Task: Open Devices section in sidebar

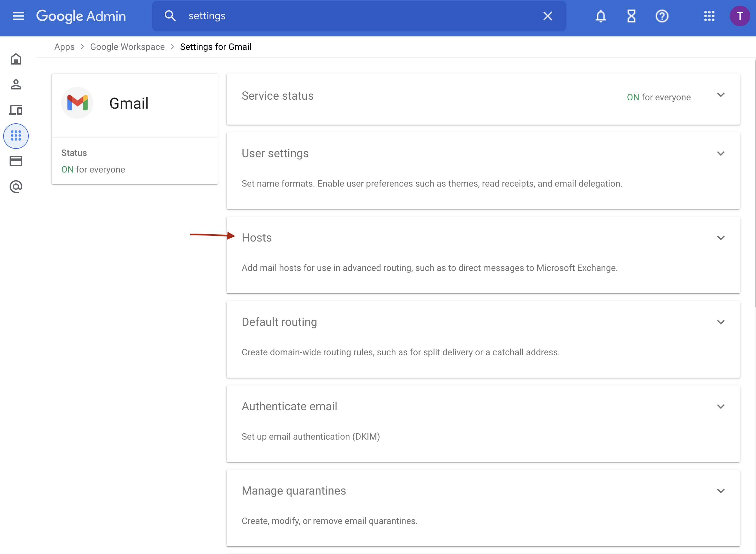Action: (x=16, y=110)
